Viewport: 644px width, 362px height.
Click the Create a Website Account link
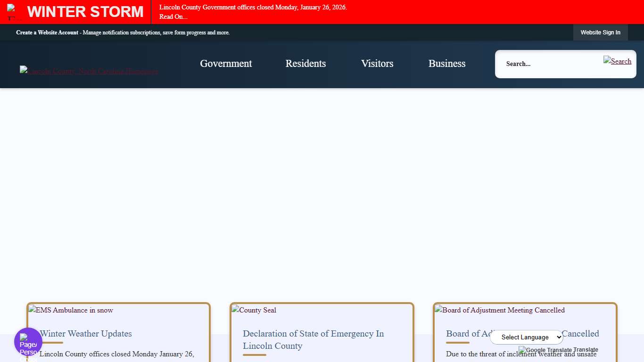coord(47,33)
